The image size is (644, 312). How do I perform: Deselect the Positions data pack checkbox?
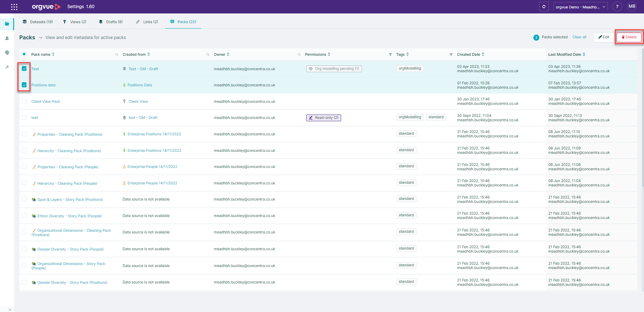click(24, 85)
